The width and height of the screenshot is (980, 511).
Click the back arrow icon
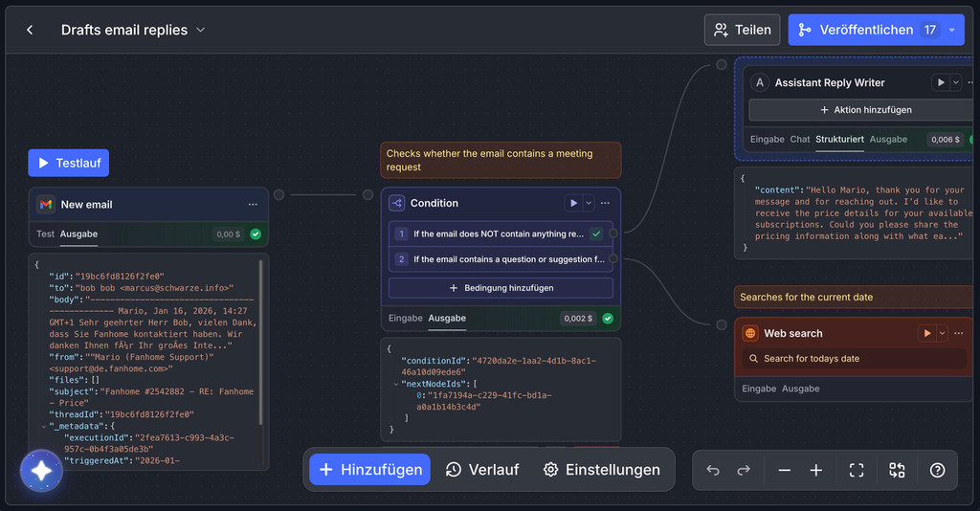[30, 30]
